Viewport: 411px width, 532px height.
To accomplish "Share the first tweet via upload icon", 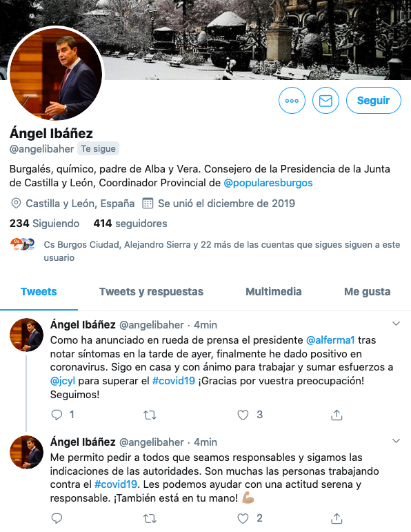I will [337, 415].
